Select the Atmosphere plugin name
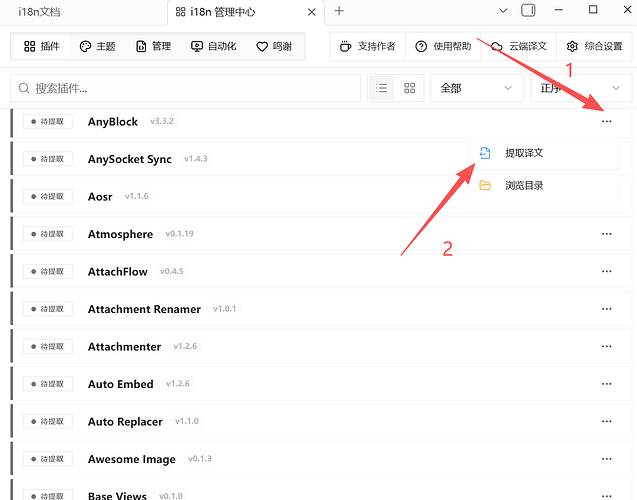This screenshot has height=500, width=637. pyautogui.click(x=120, y=234)
